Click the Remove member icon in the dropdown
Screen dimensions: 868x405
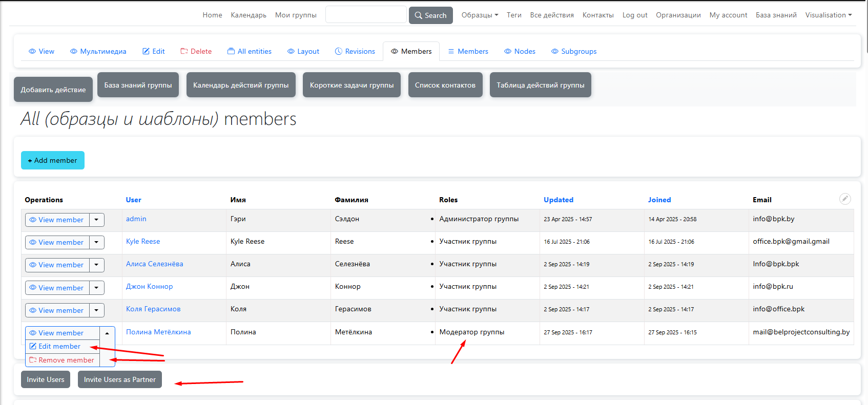pos(33,360)
